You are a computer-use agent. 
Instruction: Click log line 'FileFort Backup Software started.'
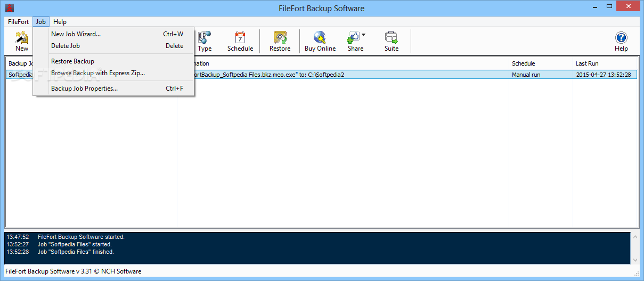[x=81, y=237]
